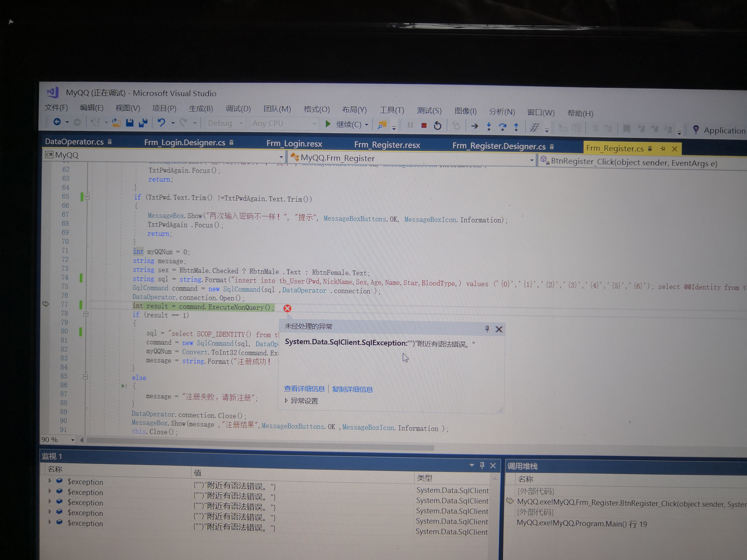Screen dimensions: 747x560
Task: Pin the unhandled exception popup
Action: [487, 328]
